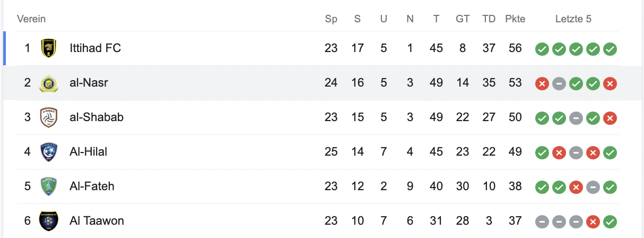The image size is (644, 238).
Task: Click Al Taawon's red loss result icon
Action: pos(593,221)
